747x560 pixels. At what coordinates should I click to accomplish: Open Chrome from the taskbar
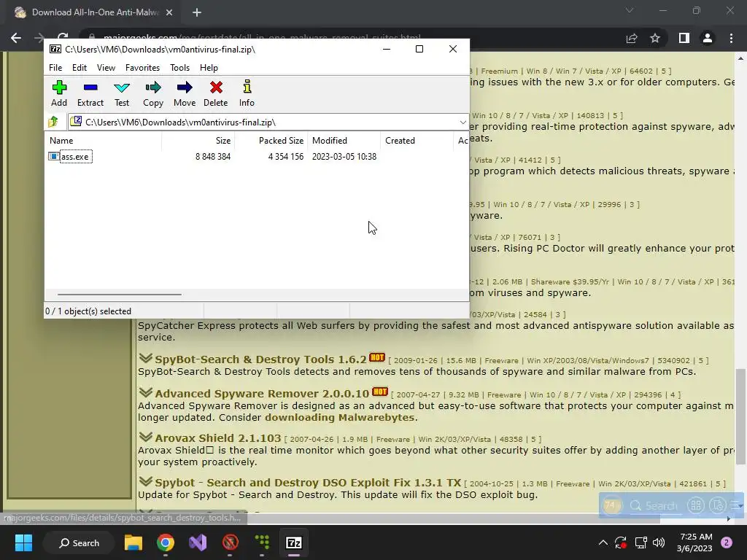(166, 542)
